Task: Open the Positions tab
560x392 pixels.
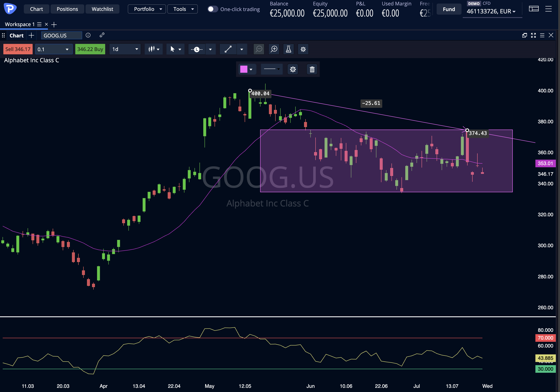Action: pyautogui.click(x=67, y=9)
